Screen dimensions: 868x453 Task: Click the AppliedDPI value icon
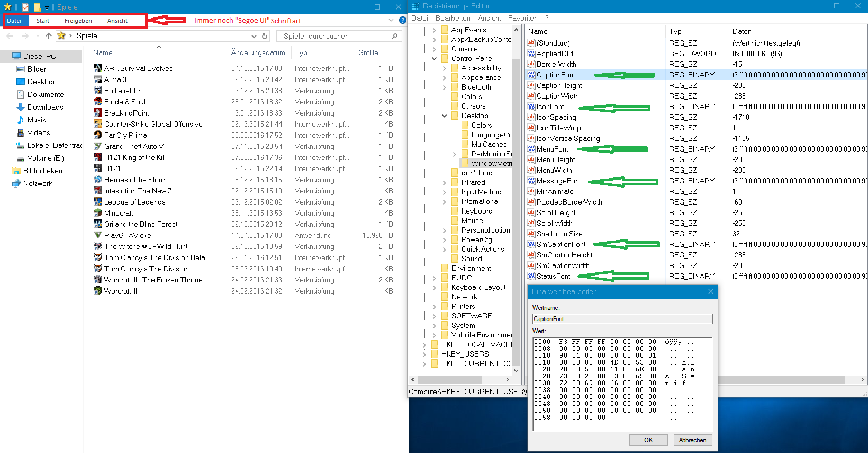(531, 54)
